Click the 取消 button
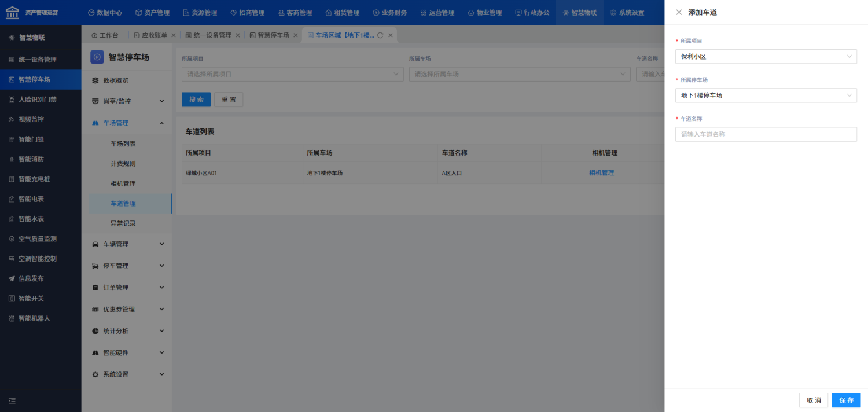Viewport: 868px width, 412px height. click(814, 400)
